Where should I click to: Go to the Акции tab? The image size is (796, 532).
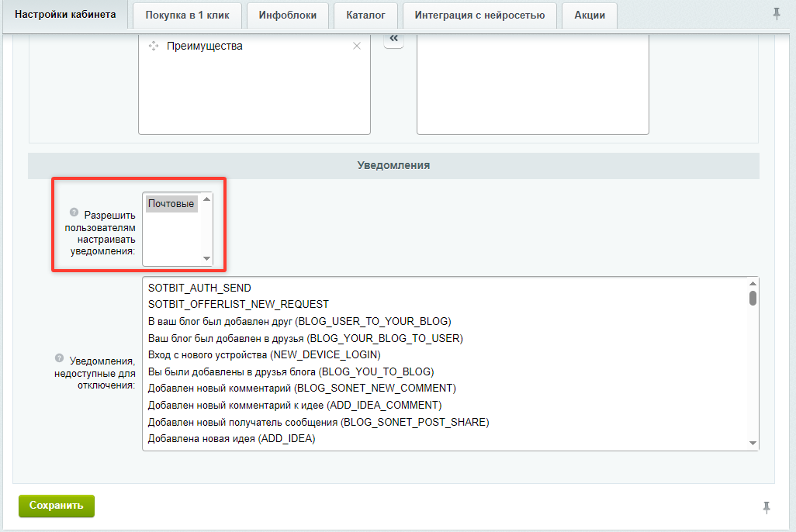tap(590, 16)
